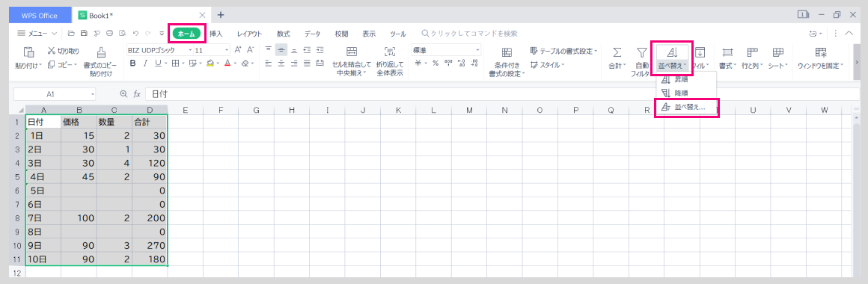Click the Open file icon in quick toolbar
The height and width of the screenshot is (284, 868).
[x=72, y=34]
